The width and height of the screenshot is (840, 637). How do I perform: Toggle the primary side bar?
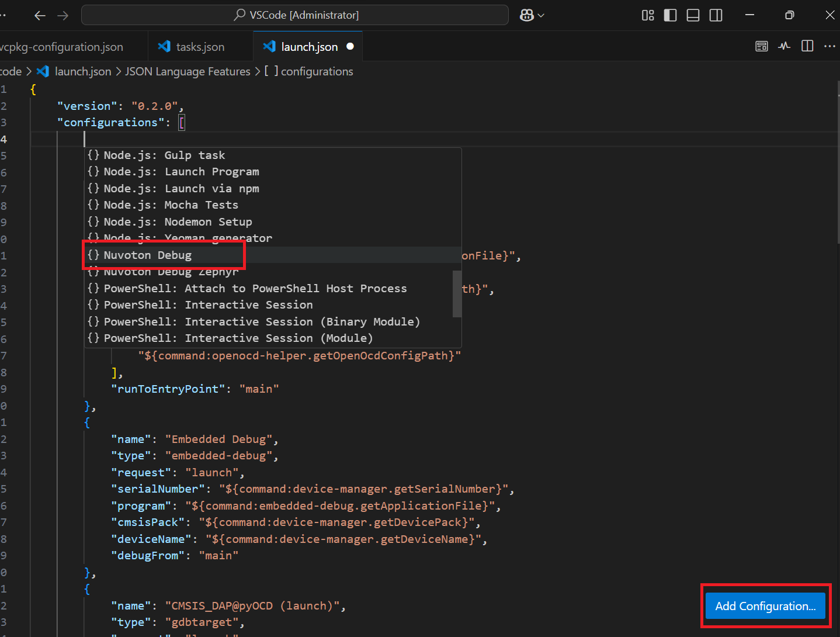point(671,16)
